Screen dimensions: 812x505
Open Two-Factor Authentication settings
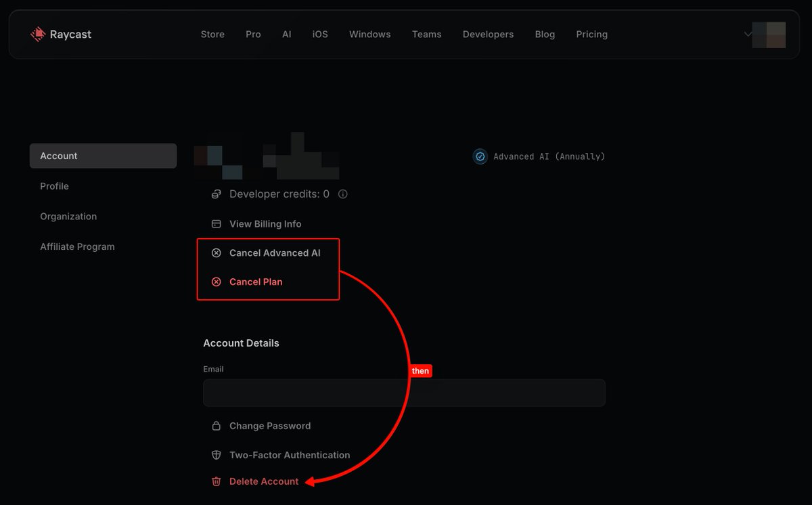[290, 455]
